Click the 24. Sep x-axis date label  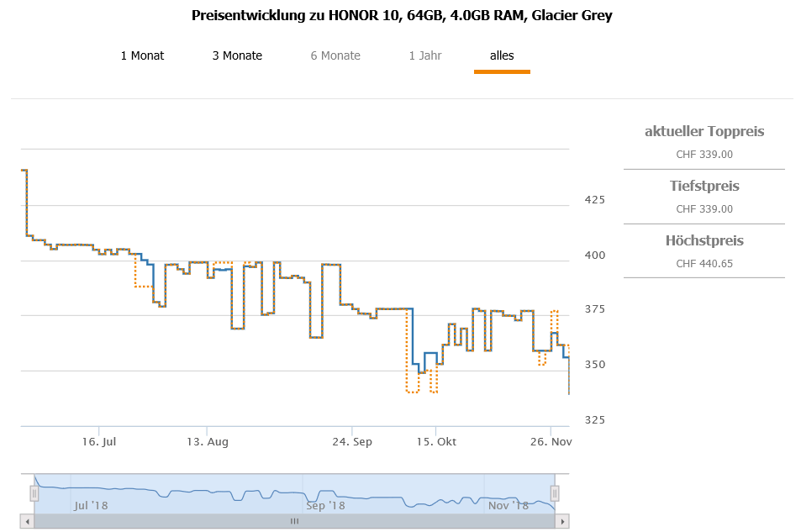coord(352,441)
